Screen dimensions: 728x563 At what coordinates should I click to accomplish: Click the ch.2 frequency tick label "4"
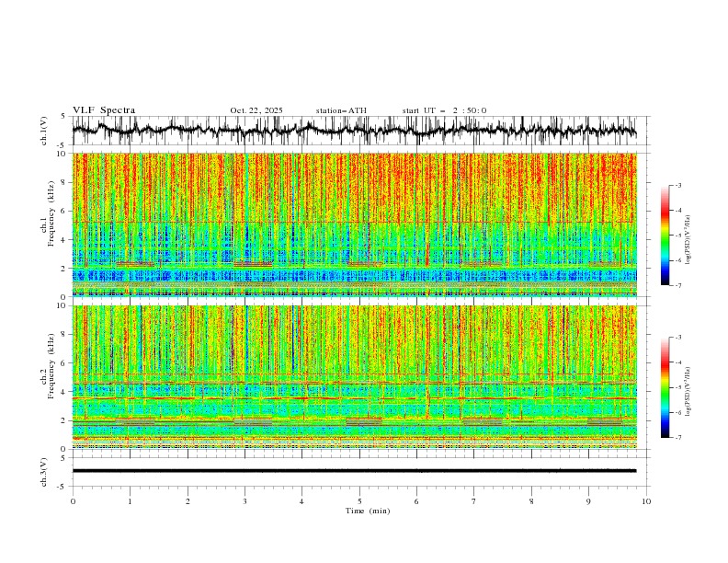coord(63,392)
